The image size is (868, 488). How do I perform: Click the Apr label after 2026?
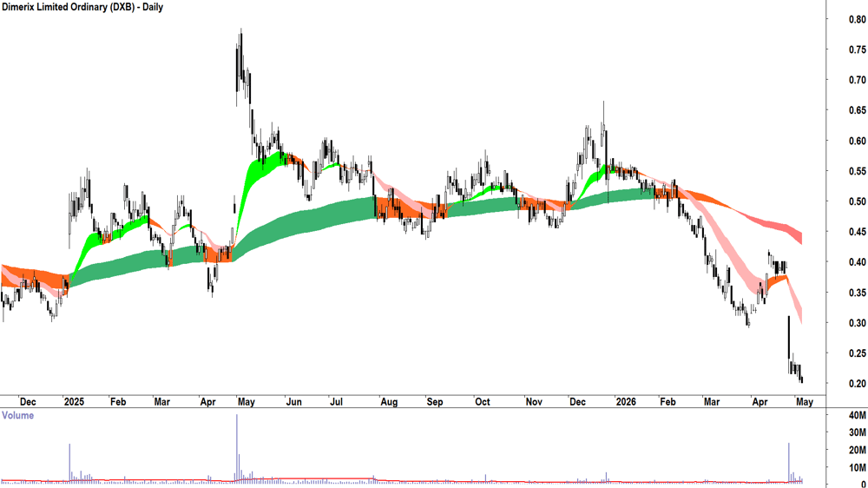pyautogui.click(x=759, y=401)
